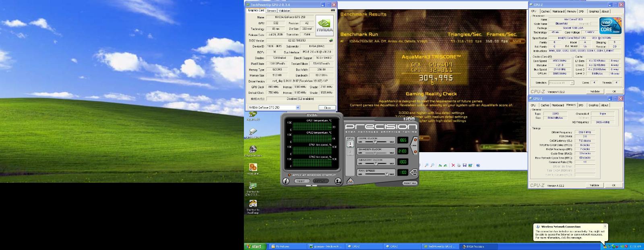Click the Windows start button
This screenshot has width=644, height=250.
pos(255,246)
